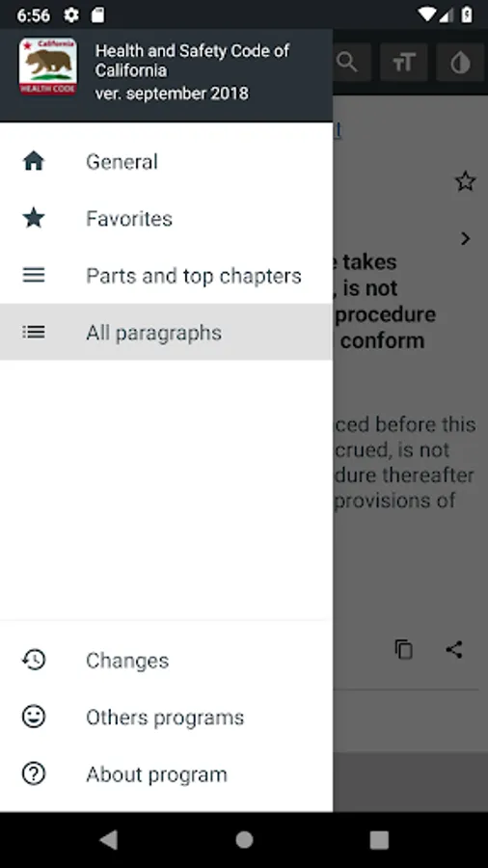Image resolution: width=488 pixels, height=868 pixels.
Task: Open Favorites in the drawer
Action: [x=166, y=218]
